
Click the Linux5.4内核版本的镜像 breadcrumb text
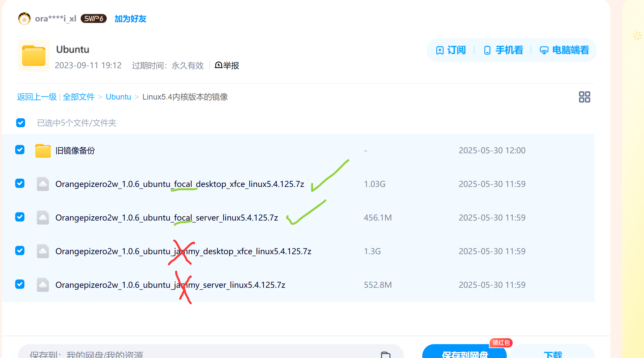[185, 97]
